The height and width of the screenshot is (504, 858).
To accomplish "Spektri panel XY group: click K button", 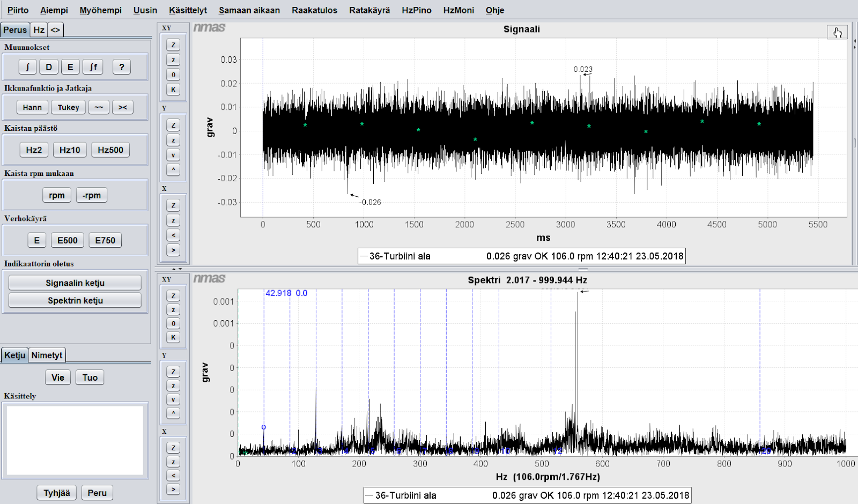I will pos(173,337).
